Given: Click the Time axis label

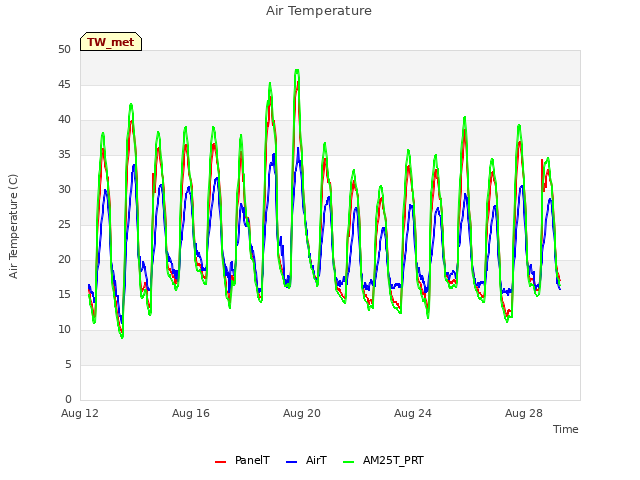Looking at the screenshot, I should 566,429.
